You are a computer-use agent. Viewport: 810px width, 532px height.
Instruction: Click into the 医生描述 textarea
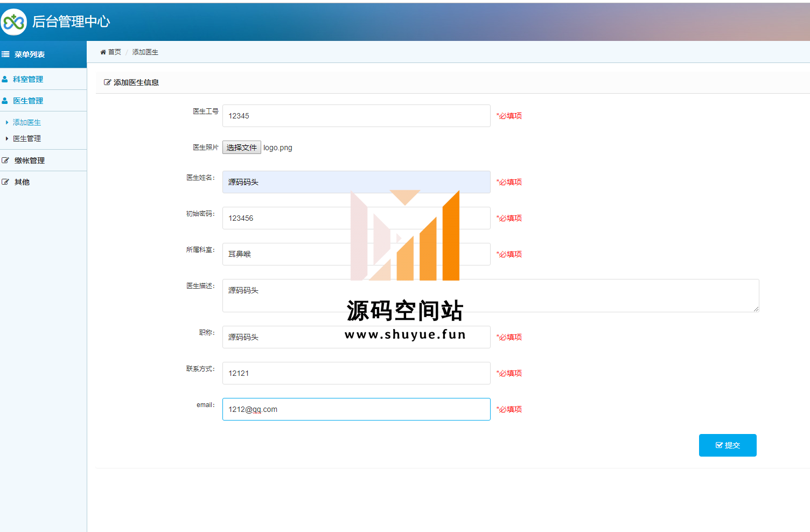(x=491, y=296)
